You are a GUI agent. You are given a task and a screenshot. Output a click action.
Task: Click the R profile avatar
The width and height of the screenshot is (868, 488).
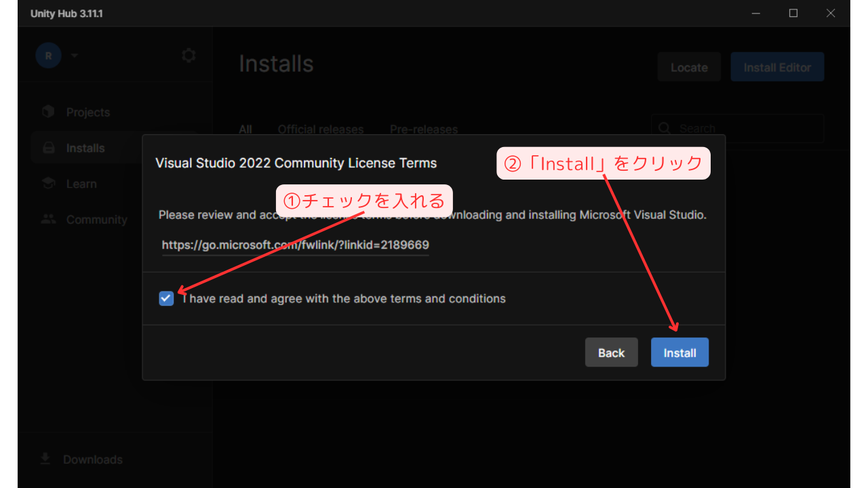(x=48, y=55)
